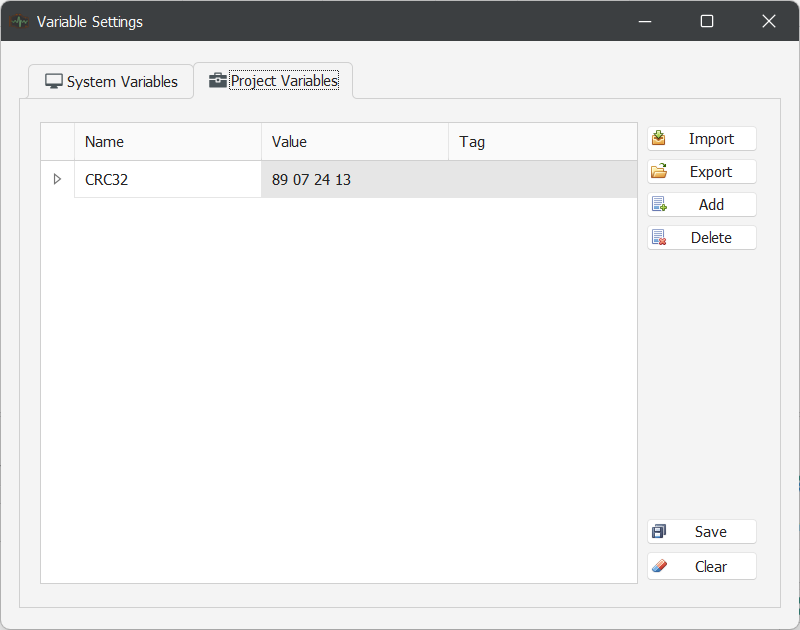The image size is (800, 630).
Task: Select the CRC32 name cell
Action: [167, 180]
